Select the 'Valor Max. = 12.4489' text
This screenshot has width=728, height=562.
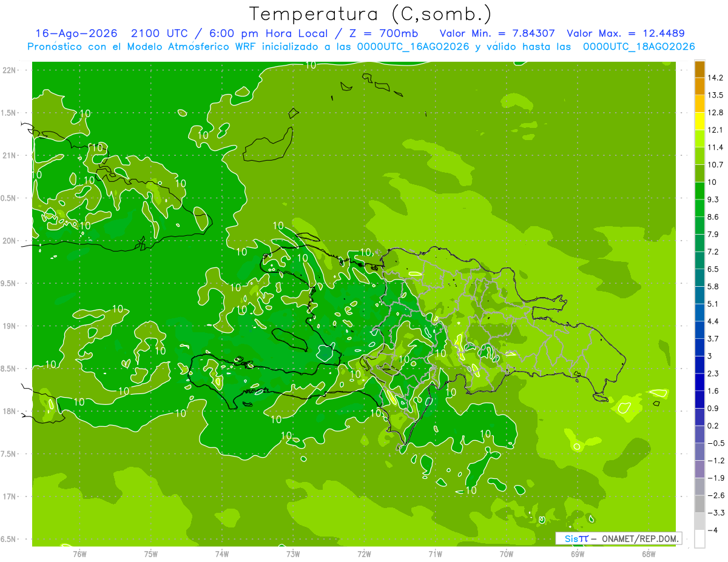click(x=626, y=33)
